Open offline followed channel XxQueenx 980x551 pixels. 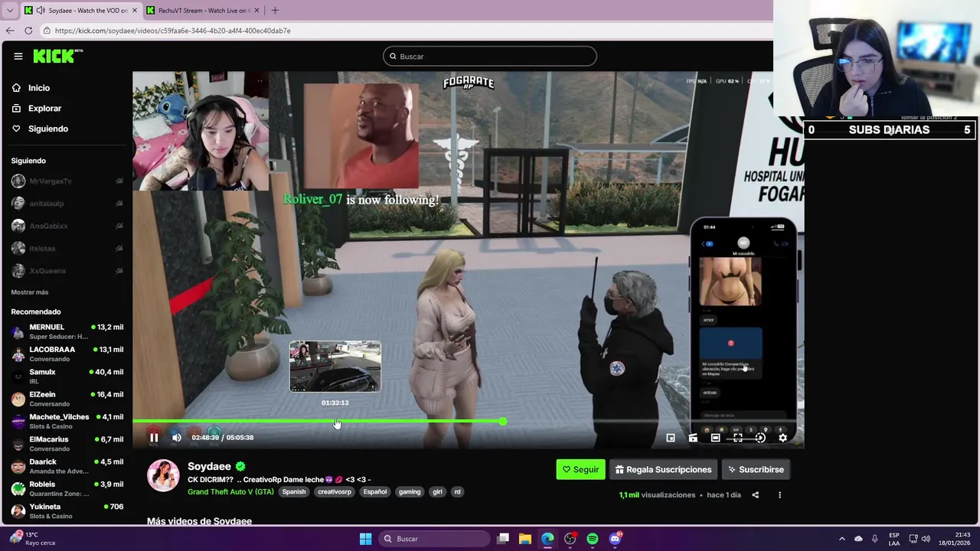coord(67,271)
